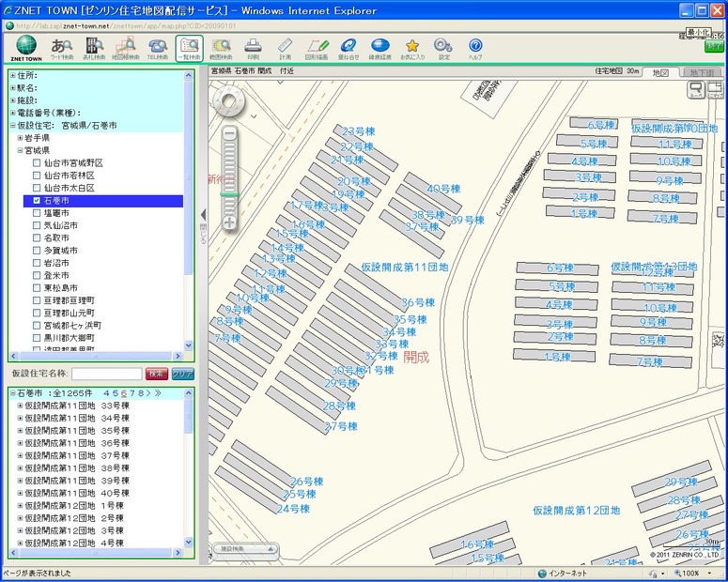This screenshot has height=582, width=728.
Task: Check the 気仙沼市 checkbox
Action: (x=37, y=225)
